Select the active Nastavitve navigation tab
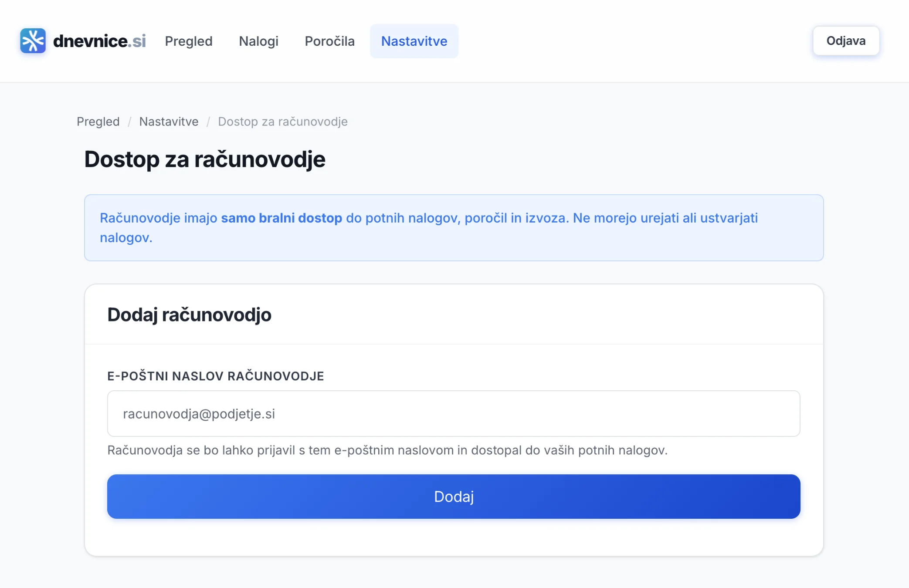Screen dimensions: 909x588 [414, 41]
